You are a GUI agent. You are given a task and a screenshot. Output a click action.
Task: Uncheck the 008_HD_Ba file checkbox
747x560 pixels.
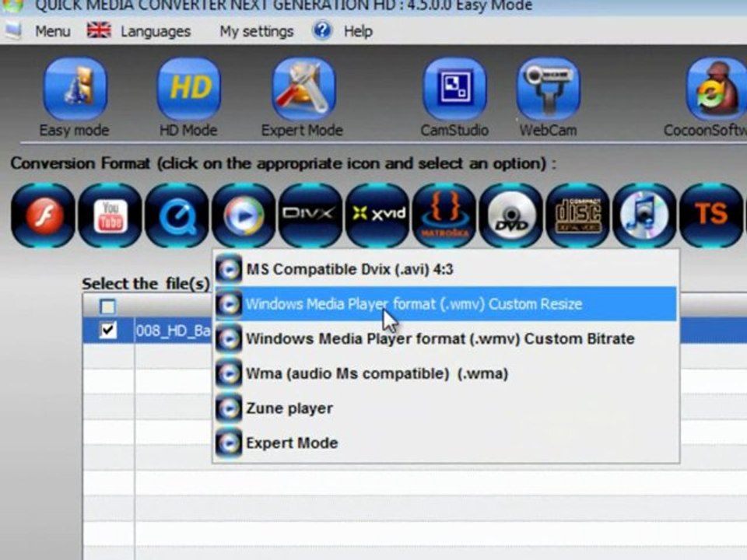pyautogui.click(x=107, y=330)
